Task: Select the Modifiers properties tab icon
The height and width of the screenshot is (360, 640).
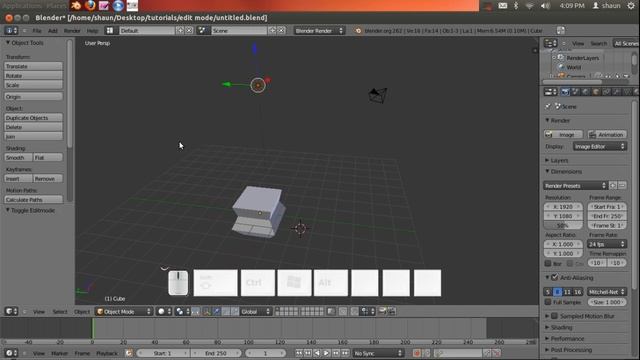Action: click(616, 92)
